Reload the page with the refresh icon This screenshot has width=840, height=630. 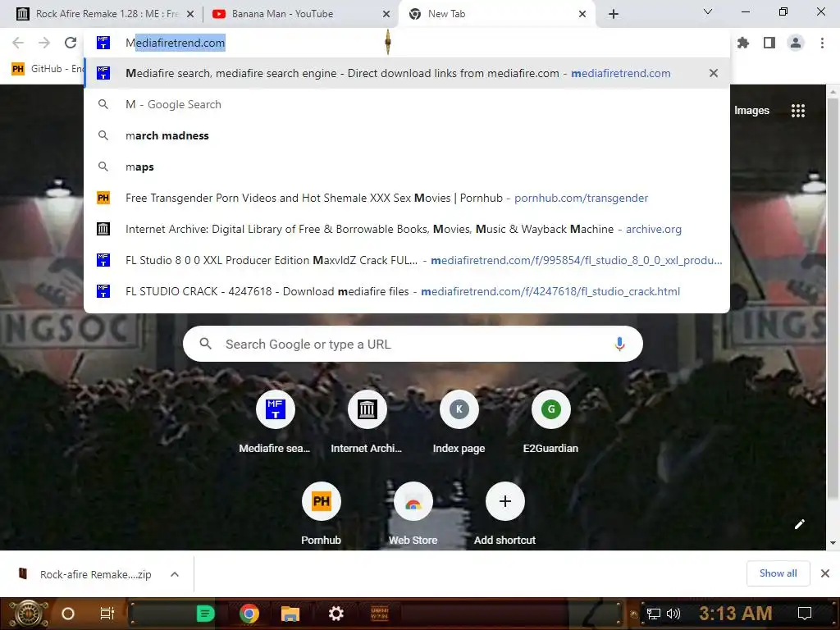pyautogui.click(x=71, y=43)
